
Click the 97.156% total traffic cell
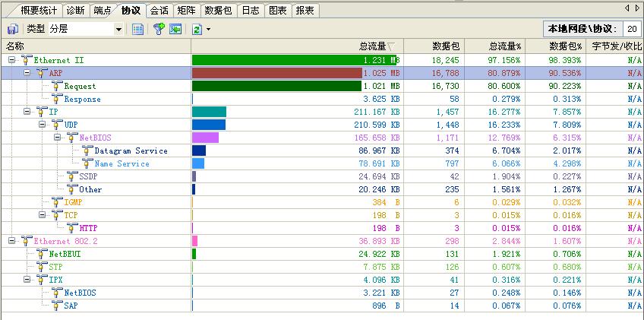505,60
